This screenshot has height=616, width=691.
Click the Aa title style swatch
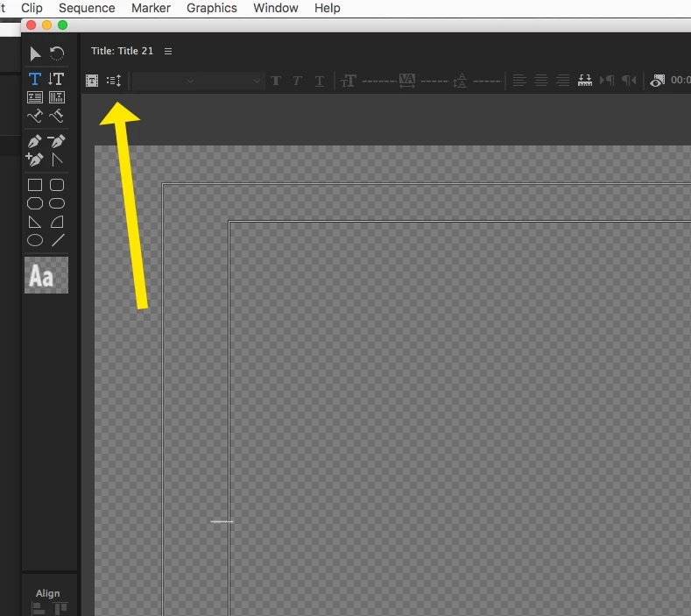(46, 275)
